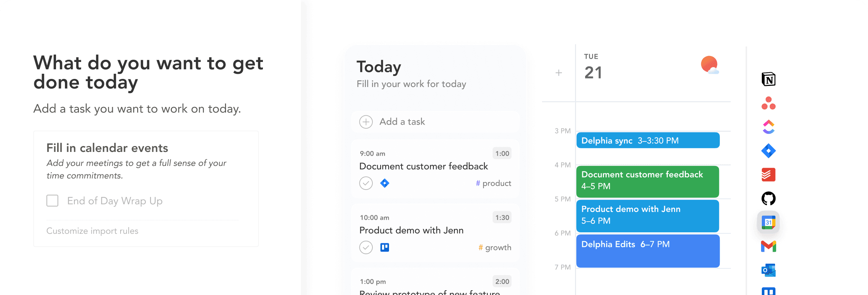This screenshot has height=295, width=868.
Task: Open the Outlook integration icon
Action: coord(768,270)
